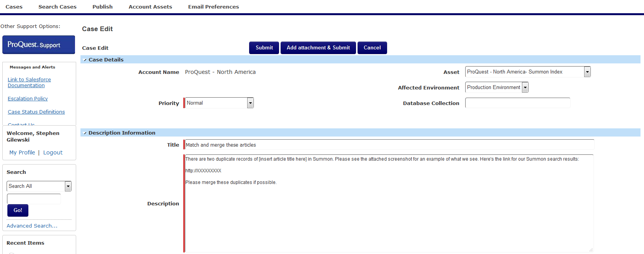Click the Go! search button
Image resolution: width=644 pixels, height=254 pixels.
pos(18,210)
